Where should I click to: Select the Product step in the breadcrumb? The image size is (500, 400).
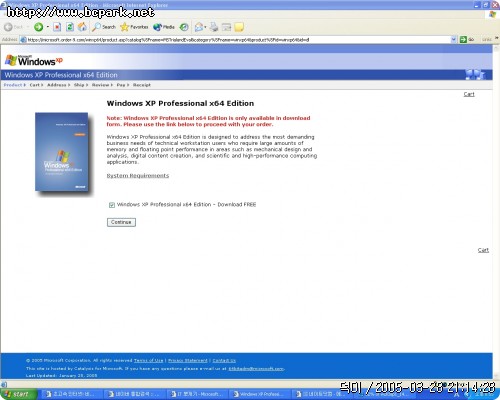pyautogui.click(x=13, y=85)
